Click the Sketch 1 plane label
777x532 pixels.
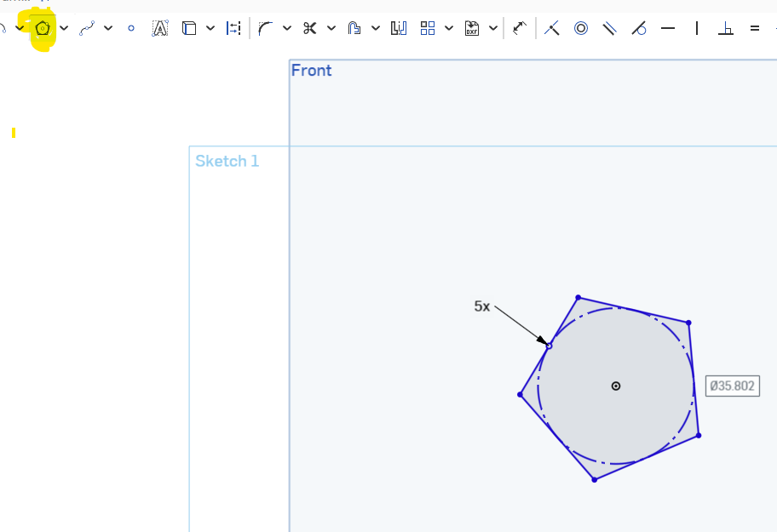point(227,161)
